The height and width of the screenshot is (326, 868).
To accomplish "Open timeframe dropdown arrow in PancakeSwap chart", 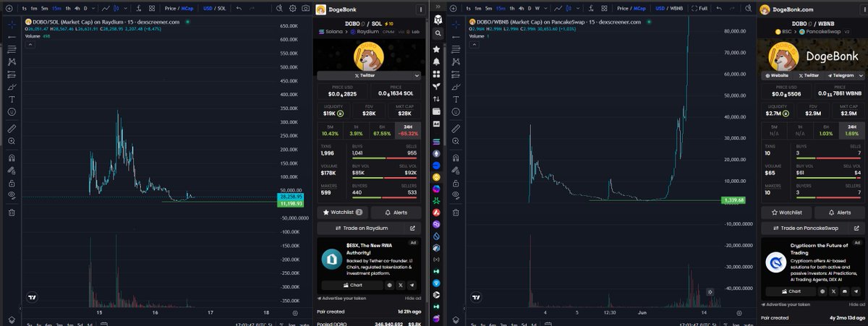I will coord(545,8).
